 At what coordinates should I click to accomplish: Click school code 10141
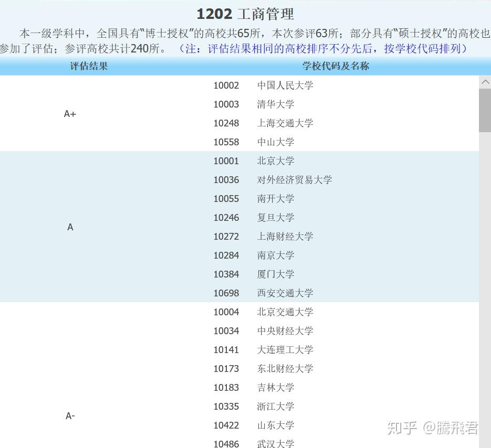[x=226, y=350]
